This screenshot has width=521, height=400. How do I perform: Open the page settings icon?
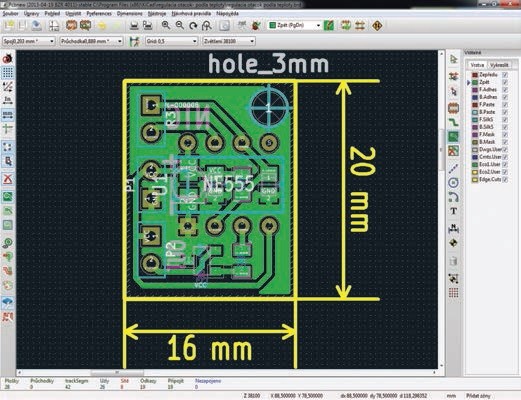click(54, 26)
